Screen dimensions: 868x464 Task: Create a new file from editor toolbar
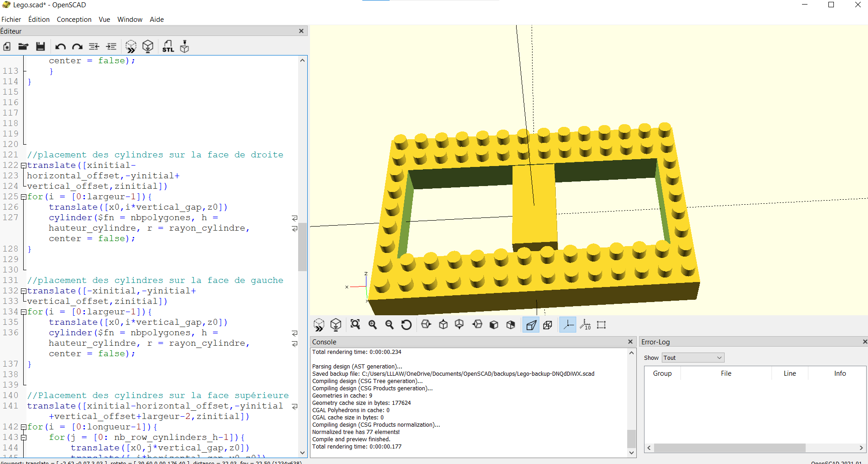[7, 46]
